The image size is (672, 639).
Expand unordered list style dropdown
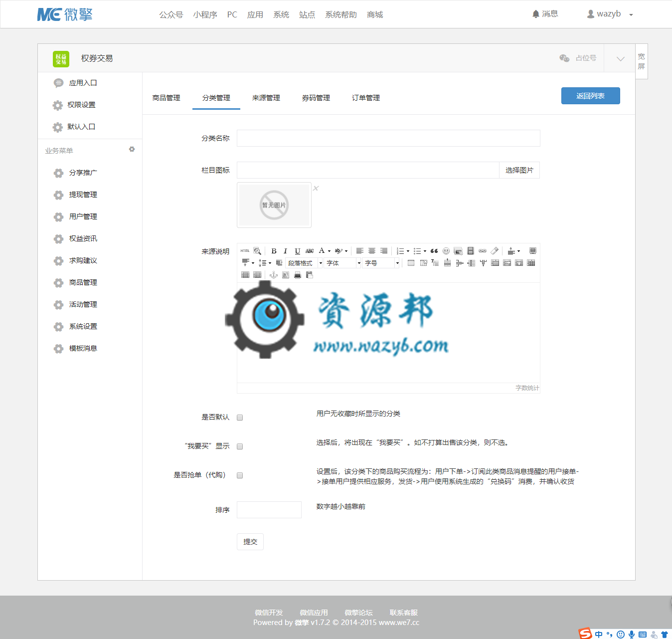coord(425,251)
